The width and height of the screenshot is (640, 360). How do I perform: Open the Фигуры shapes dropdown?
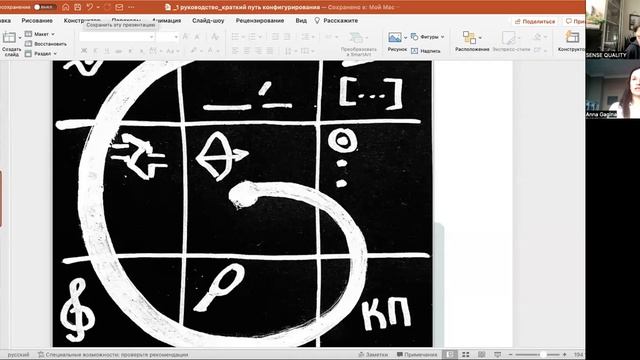point(427,37)
